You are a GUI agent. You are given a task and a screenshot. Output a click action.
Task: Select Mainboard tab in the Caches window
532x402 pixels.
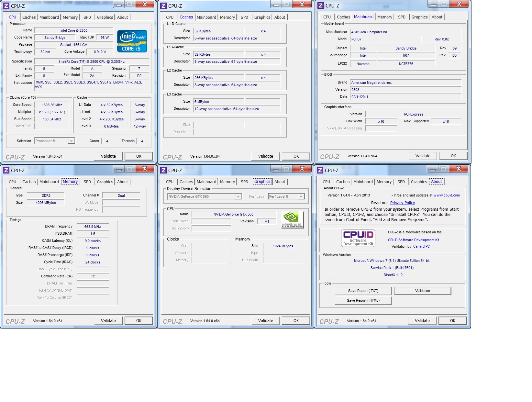(206, 17)
